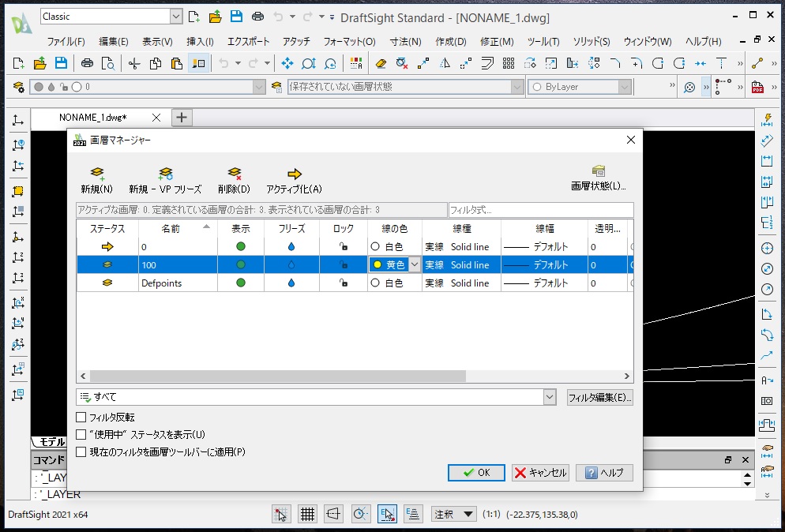Click the Erase tool icon
Viewport: 785px width, 532px height.
(x=381, y=63)
